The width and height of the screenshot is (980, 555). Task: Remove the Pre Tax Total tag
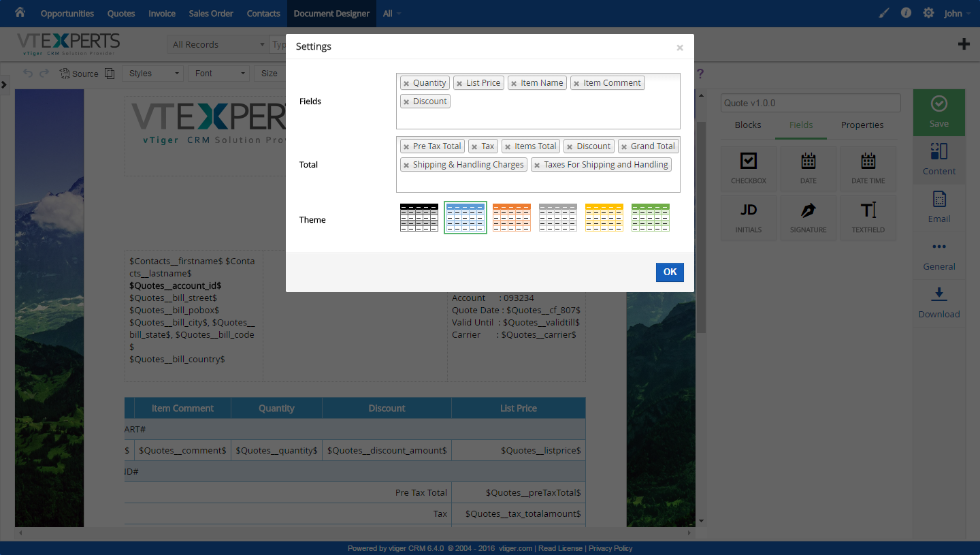click(x=406, y=146)
